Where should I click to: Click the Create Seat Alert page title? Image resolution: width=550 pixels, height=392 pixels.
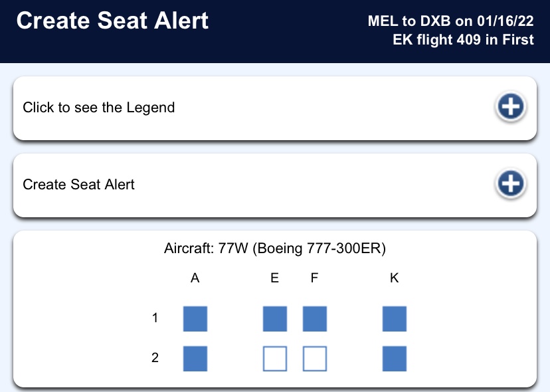pyautogui.click(x=112, y=21)
